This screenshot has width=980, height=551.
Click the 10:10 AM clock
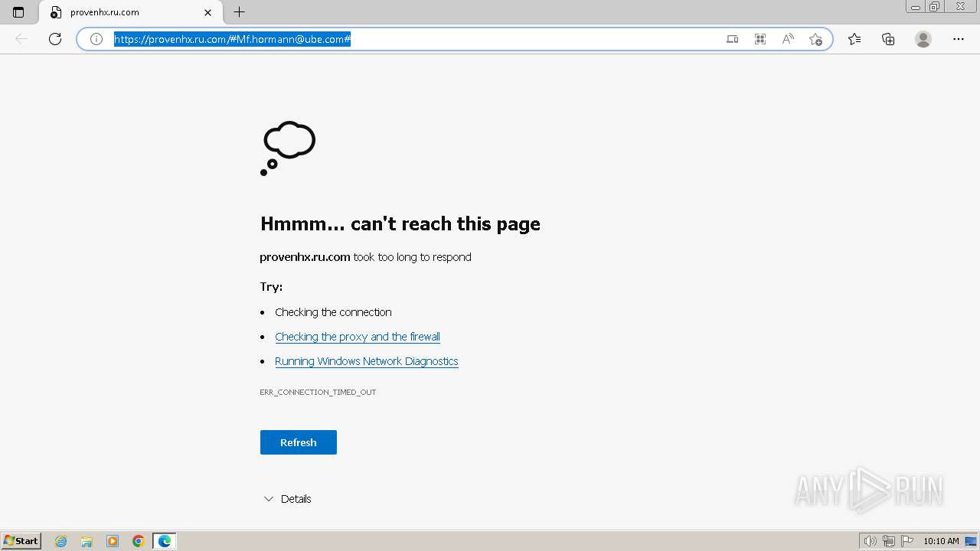click(941, 541)
